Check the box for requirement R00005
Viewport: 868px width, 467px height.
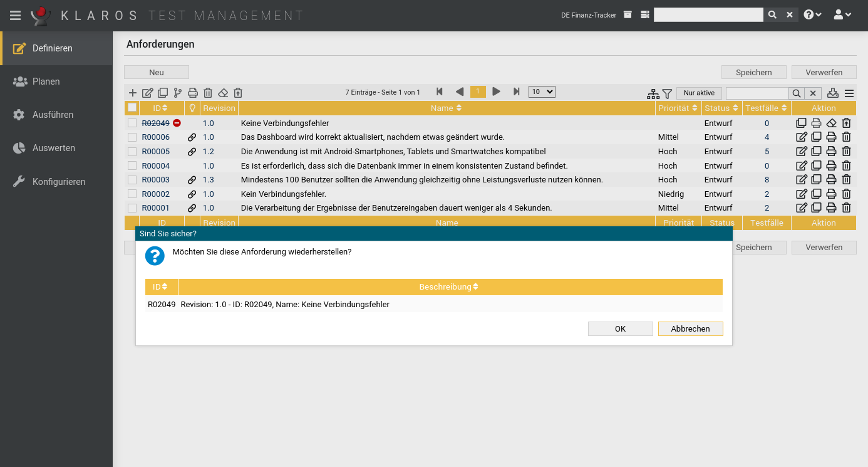pyautogui.click(x=132, y=151)
